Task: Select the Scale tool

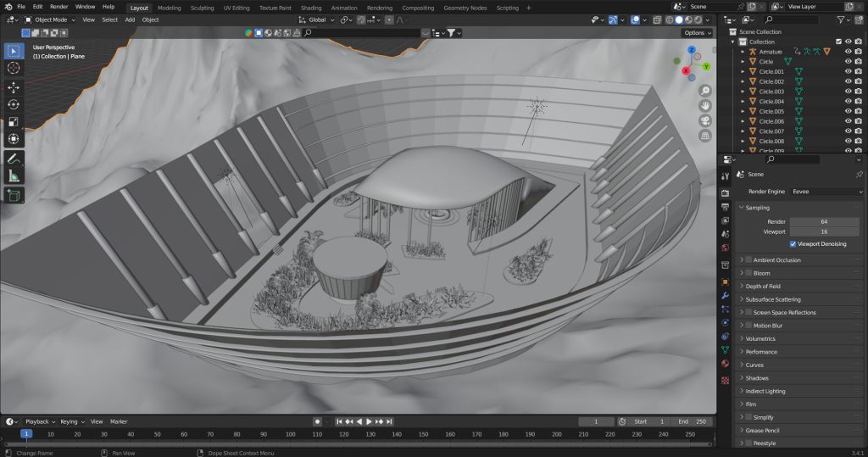Action: pyautogui.click(x=14, y=121)
